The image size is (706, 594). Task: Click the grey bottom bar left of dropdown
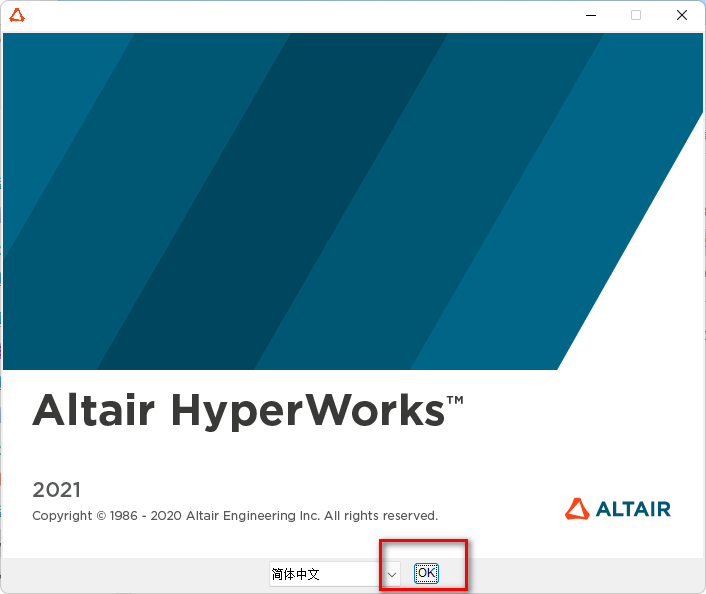click(130, 574)
